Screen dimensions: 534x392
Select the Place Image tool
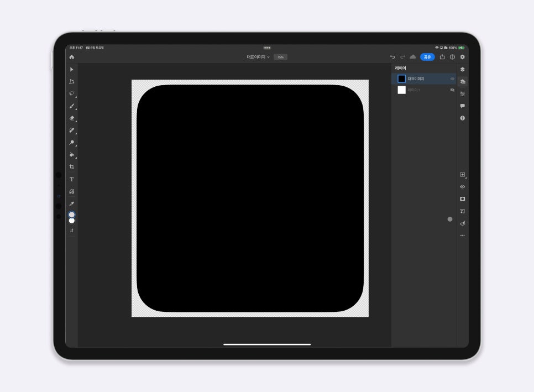click(x=71, y=191)
